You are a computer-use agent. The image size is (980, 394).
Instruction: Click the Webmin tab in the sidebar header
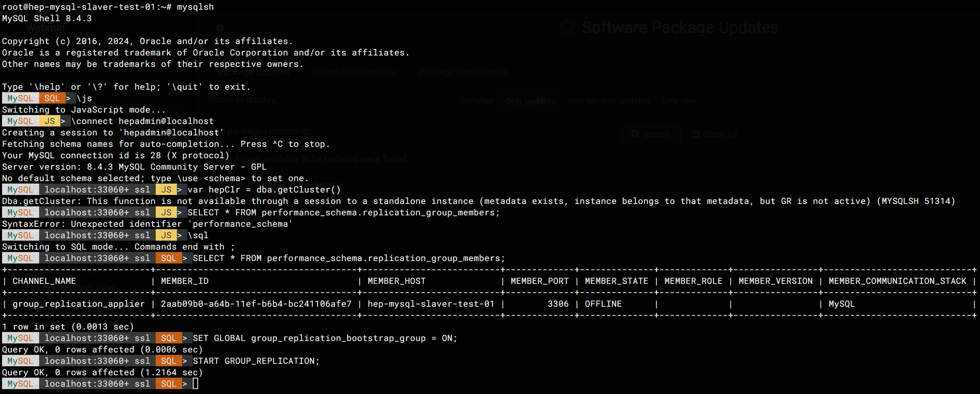[45, 28]
